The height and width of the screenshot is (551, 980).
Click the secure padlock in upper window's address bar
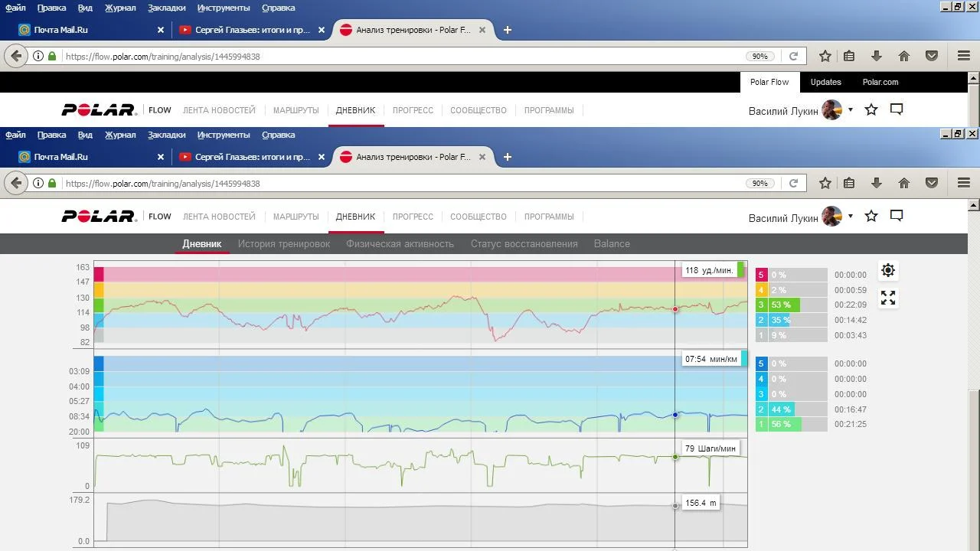(52, 57)
